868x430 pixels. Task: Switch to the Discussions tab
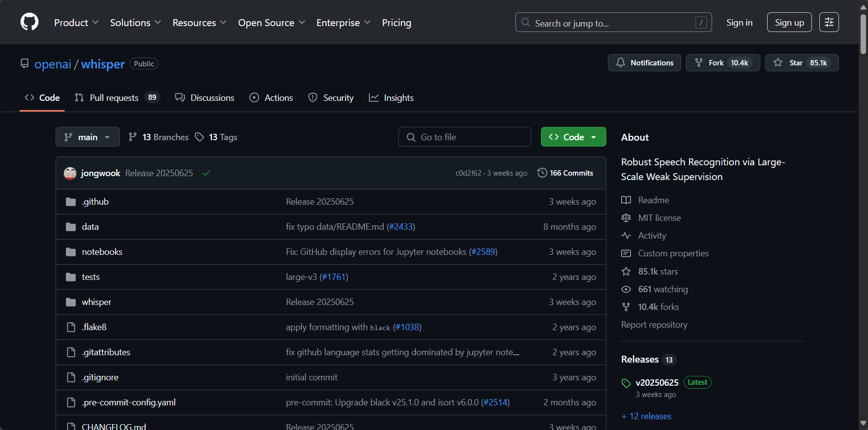pyautogui.click(x=205, y=97)
